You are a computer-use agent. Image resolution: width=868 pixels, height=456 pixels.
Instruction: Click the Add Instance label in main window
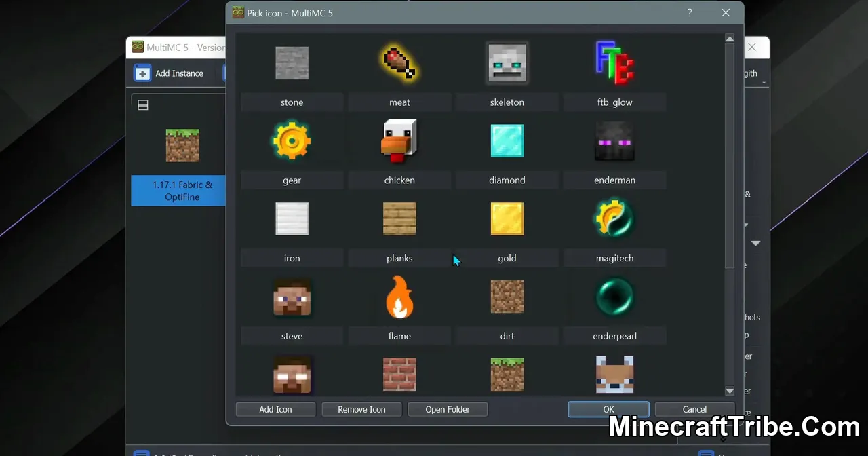coord(179,73)
